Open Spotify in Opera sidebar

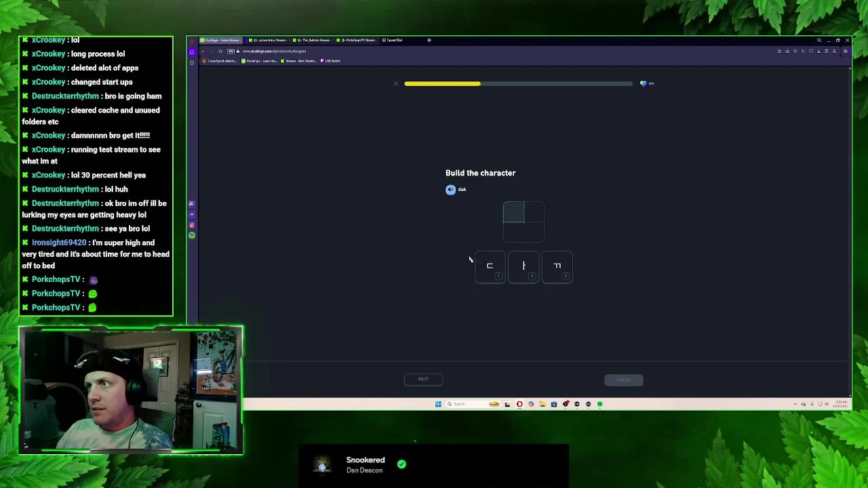pyautogui.click(x=192, y=235)
